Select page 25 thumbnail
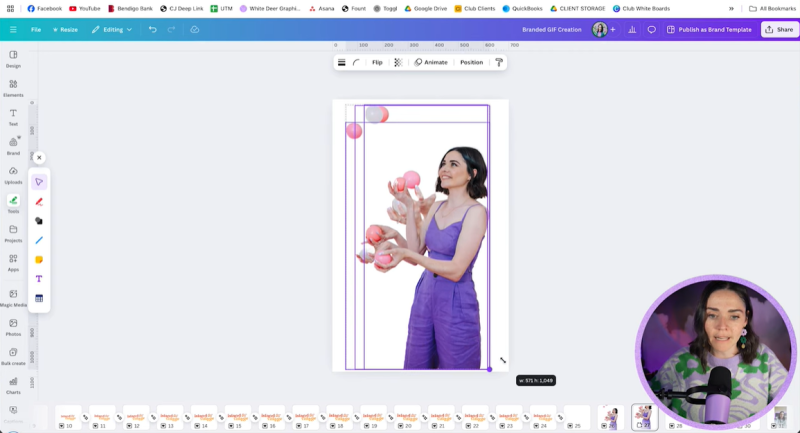 (577, 417)
